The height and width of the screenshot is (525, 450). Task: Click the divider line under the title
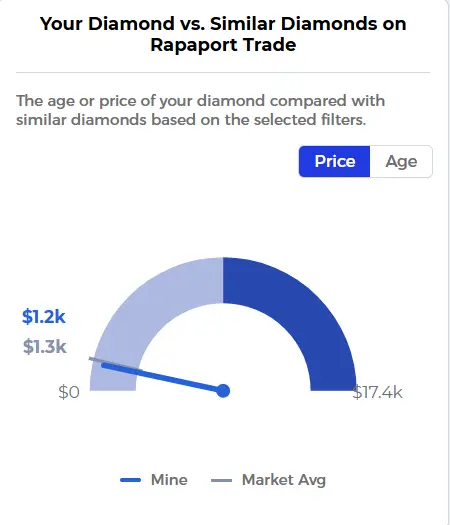point(223,72)
